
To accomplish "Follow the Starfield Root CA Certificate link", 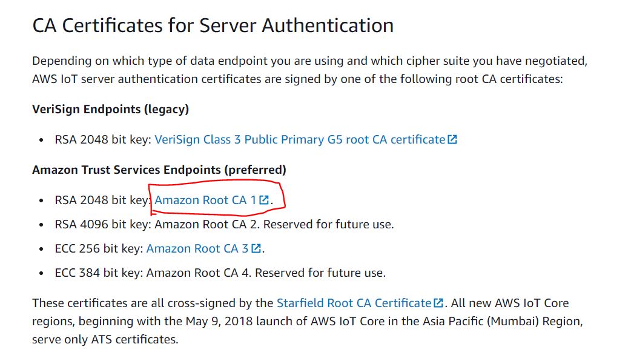I will (354, 303).
